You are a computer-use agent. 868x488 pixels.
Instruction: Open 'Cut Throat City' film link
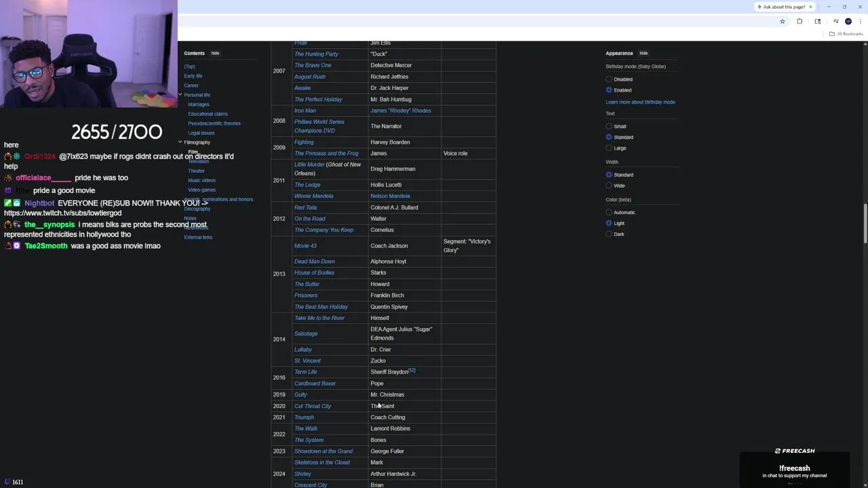[x=313, y=406]
